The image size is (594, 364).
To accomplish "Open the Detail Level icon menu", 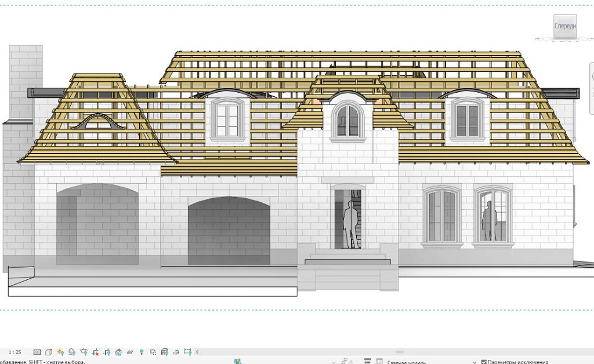I will pyautogui.click(x=37, y=352).
